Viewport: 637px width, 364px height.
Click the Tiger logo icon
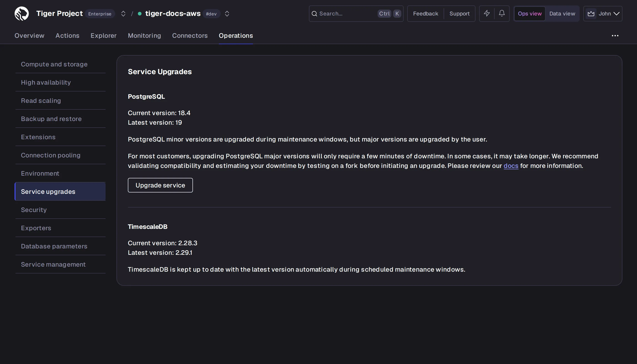(22, 13)
